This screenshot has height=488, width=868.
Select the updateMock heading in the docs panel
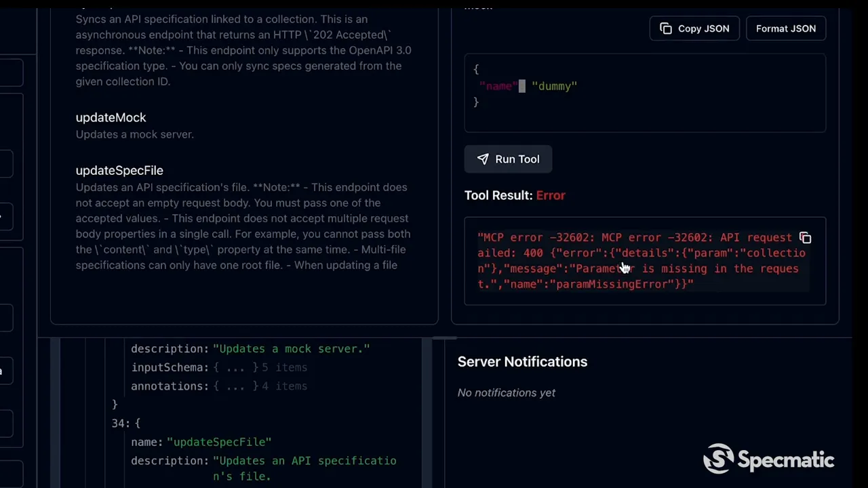pos(111,117)
